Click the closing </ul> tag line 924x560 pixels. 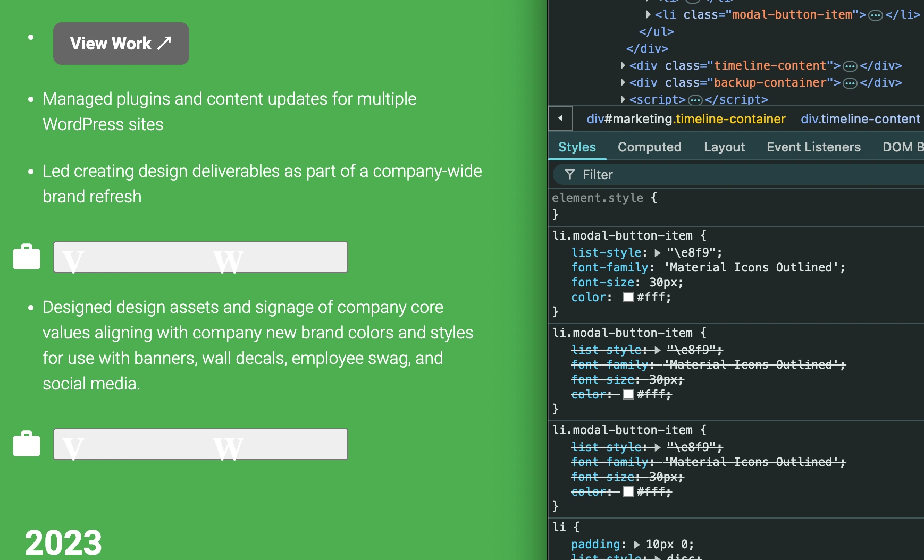coord(656,31)
